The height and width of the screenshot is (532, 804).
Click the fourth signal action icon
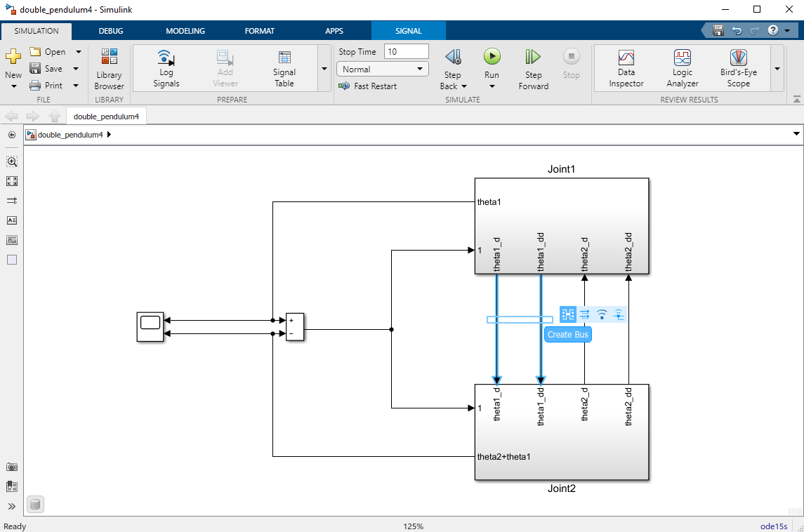click(x=619, y=314)
